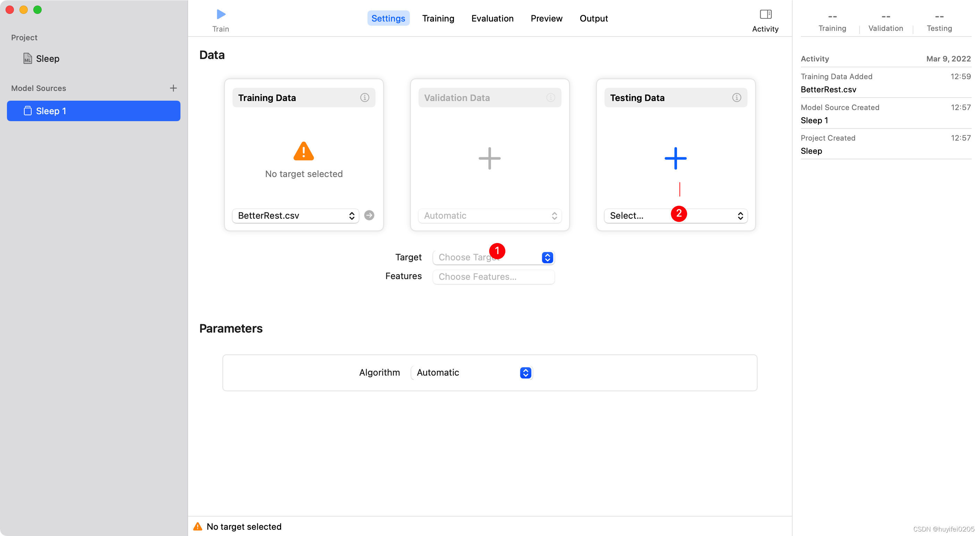Select the Sleep 1 model source
Viewport: 980px width, 536px height.
tap(94, 111)
